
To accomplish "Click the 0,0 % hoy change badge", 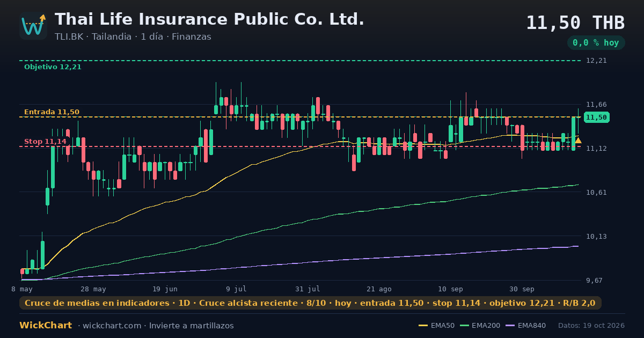I will coord(596,42).
